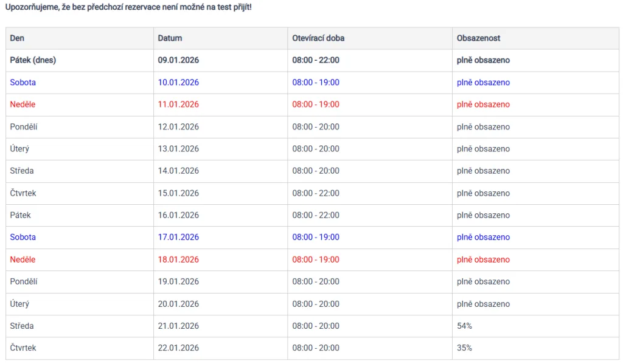Select the "Otevírací doba" column header

[x=318, y=38]
